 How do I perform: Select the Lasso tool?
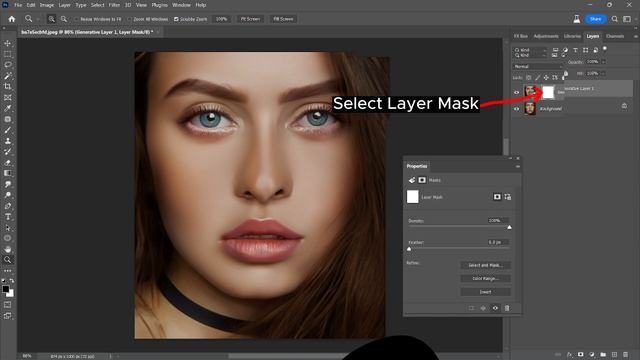pyautogui.click(x=7, y=65)
